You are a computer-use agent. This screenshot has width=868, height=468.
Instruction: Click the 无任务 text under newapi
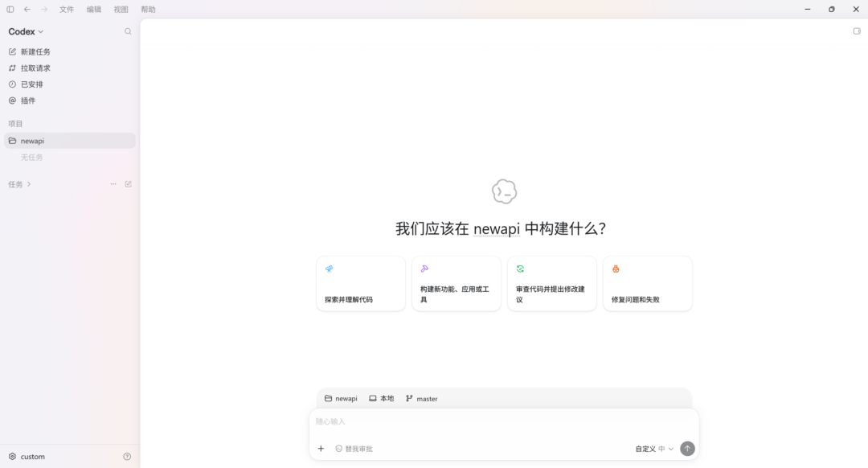tap(31, 158)
